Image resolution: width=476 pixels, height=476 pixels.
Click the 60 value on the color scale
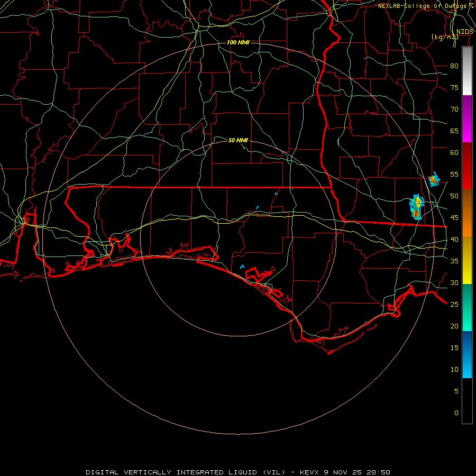point(454,153)
